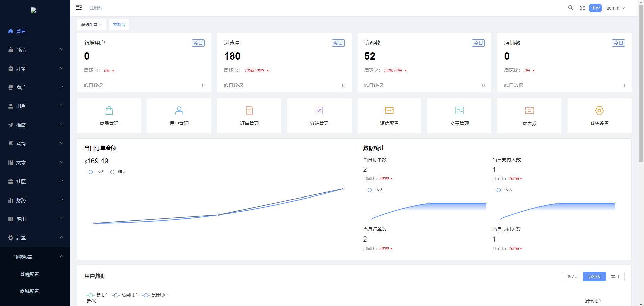Collapse sidebar using the menu fold icon
644x306 pixels.
pos(79,8)
